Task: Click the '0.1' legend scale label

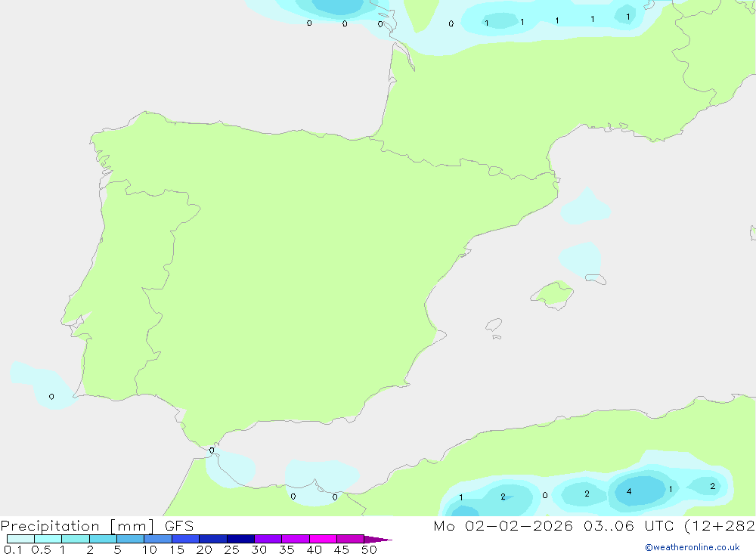Action: (x=13, y=549)
